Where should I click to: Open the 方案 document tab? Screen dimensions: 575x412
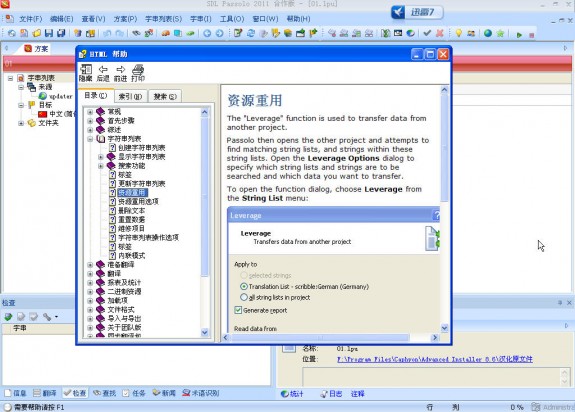pos(36,48)
